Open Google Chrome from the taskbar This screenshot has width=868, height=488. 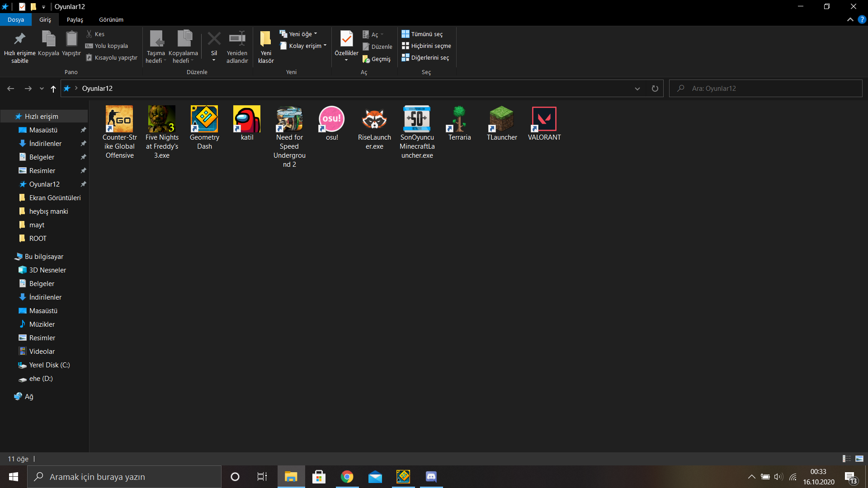tap(347, 477)
